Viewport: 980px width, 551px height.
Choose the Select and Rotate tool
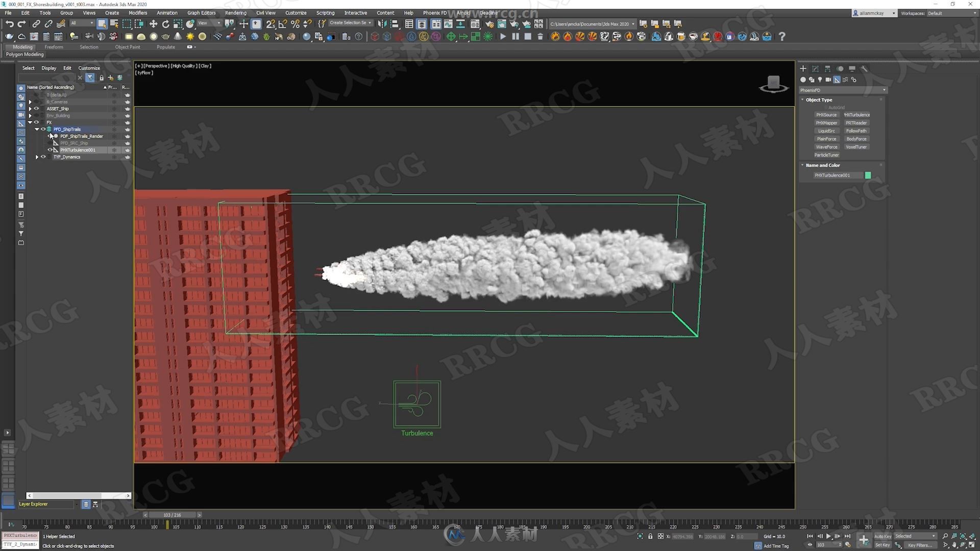[x=165, y=23]
